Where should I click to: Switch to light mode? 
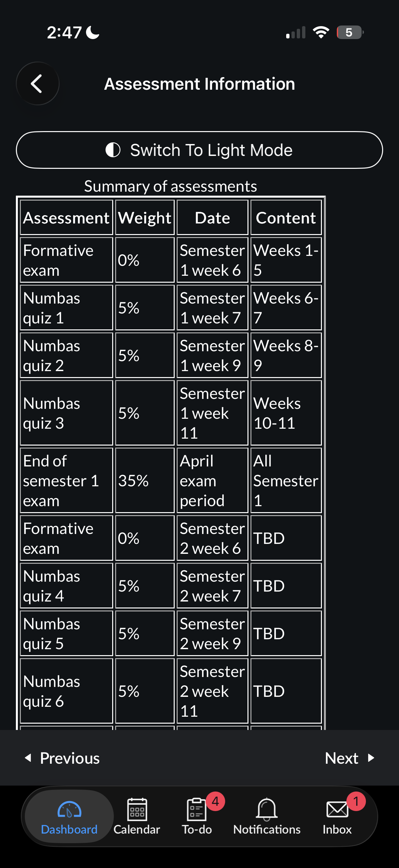click(199, 150)
